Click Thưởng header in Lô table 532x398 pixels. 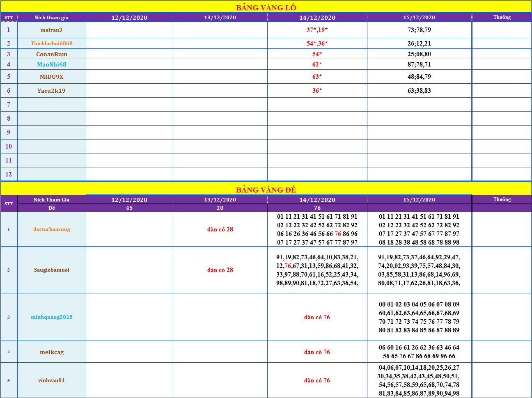coord(502,17)
